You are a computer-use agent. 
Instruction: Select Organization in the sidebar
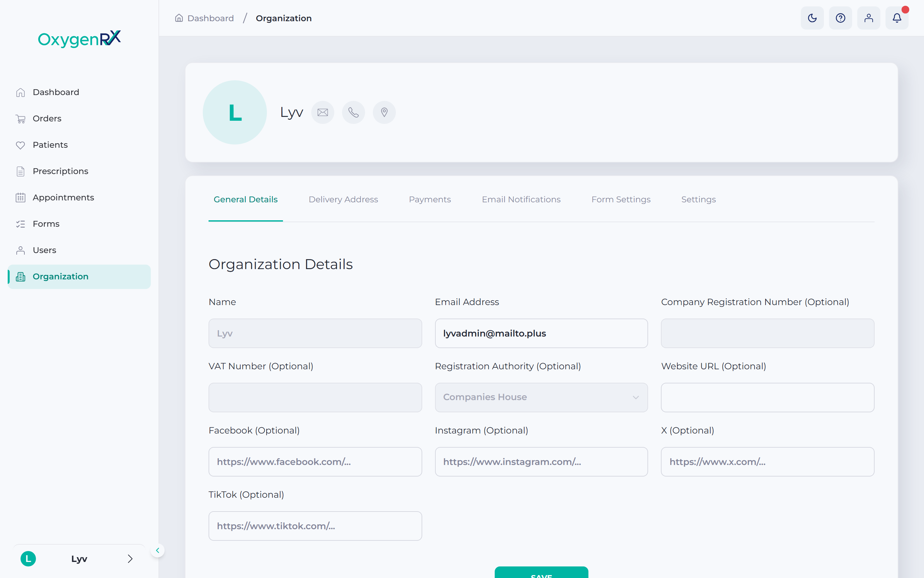tap(79, 277)
